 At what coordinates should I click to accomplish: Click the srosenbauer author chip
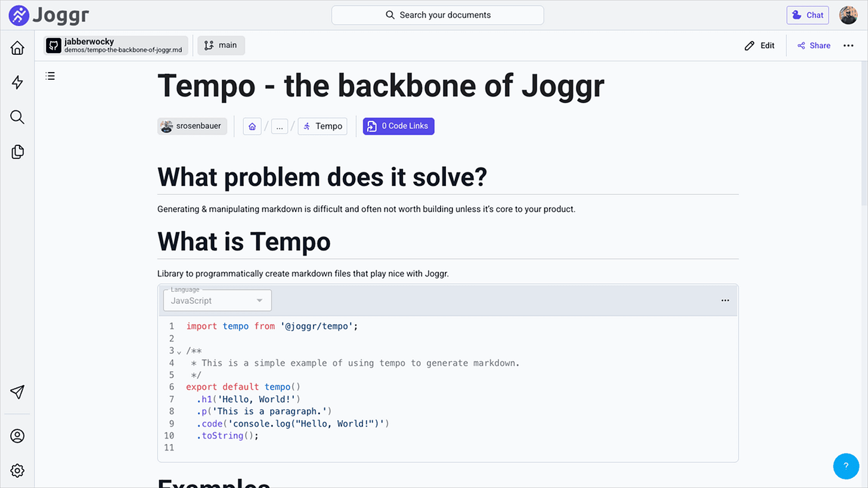point(192,126)
